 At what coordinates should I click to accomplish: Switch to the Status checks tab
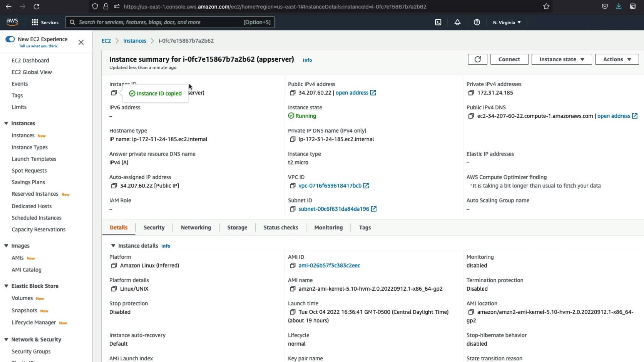(280, 228)
